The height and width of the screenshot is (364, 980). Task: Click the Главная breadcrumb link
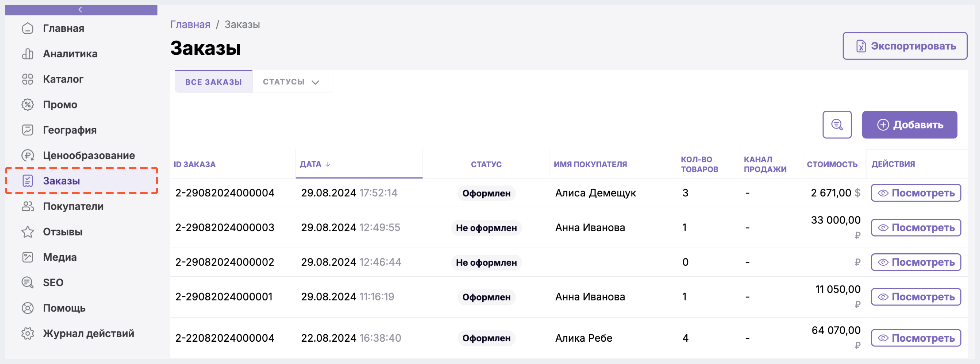click(190, 24)
